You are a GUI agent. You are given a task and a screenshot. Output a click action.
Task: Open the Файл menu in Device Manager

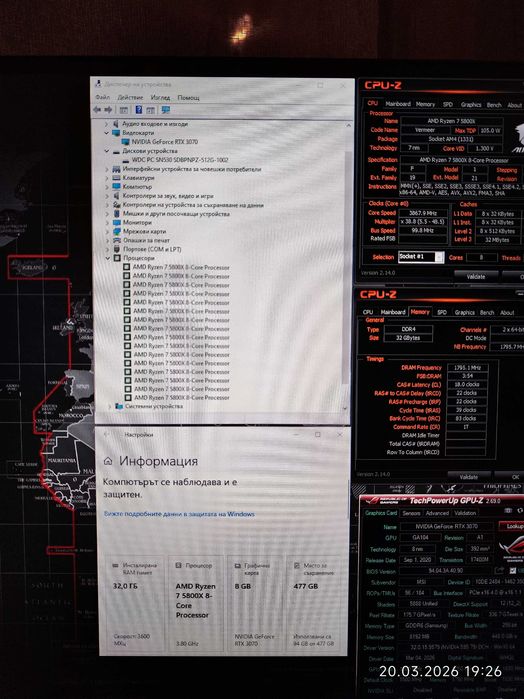pyautogui.click(x=102, y=97)
